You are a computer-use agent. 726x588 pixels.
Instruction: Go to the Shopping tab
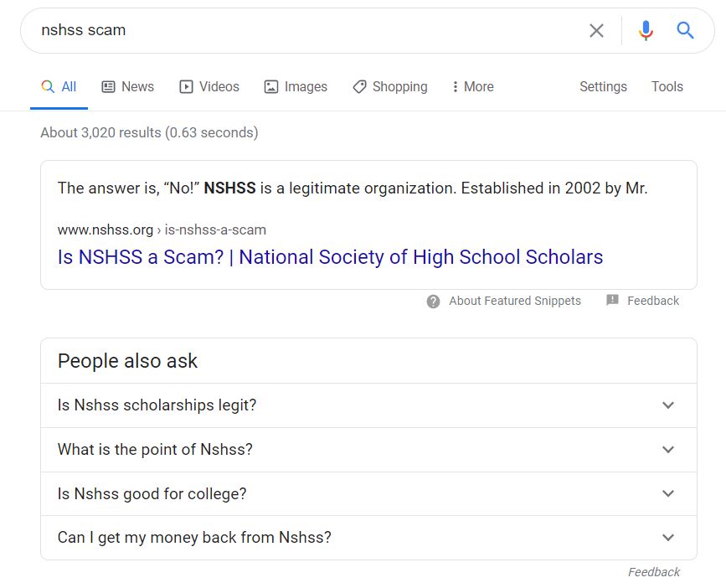390,86
